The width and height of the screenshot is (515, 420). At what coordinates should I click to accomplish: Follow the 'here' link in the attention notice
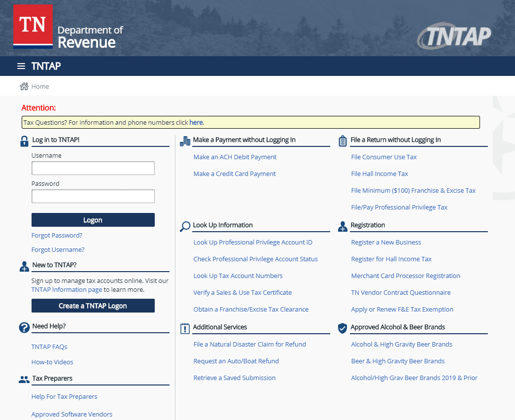pos(197,122)
